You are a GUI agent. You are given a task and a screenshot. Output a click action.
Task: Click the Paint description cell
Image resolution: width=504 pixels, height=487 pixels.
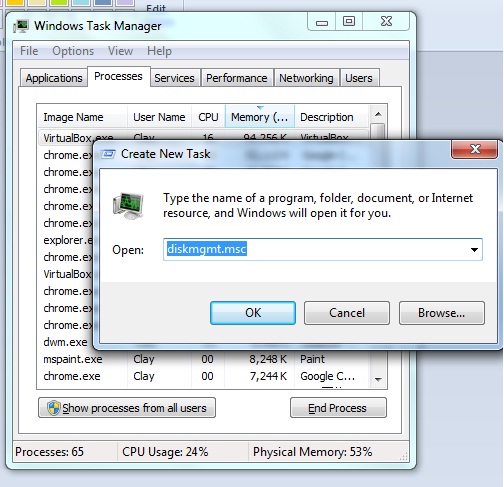[x=312, y=359]
